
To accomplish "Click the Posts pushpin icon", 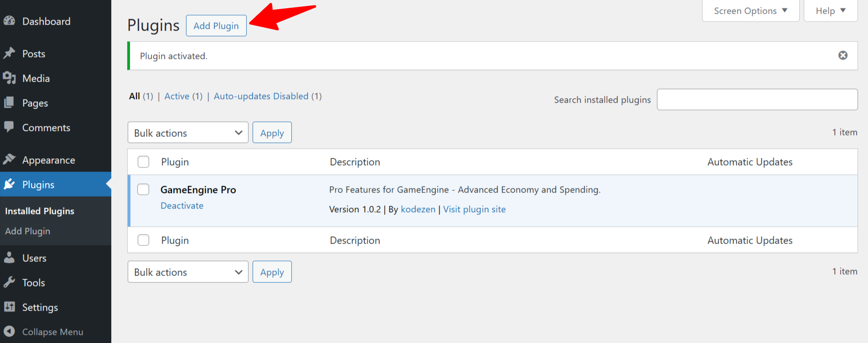I will tap(9, 53).
